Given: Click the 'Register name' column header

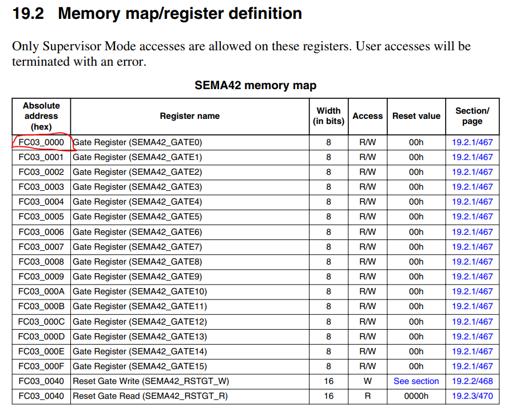Looking at the screenshot, I should pos(189,116).
